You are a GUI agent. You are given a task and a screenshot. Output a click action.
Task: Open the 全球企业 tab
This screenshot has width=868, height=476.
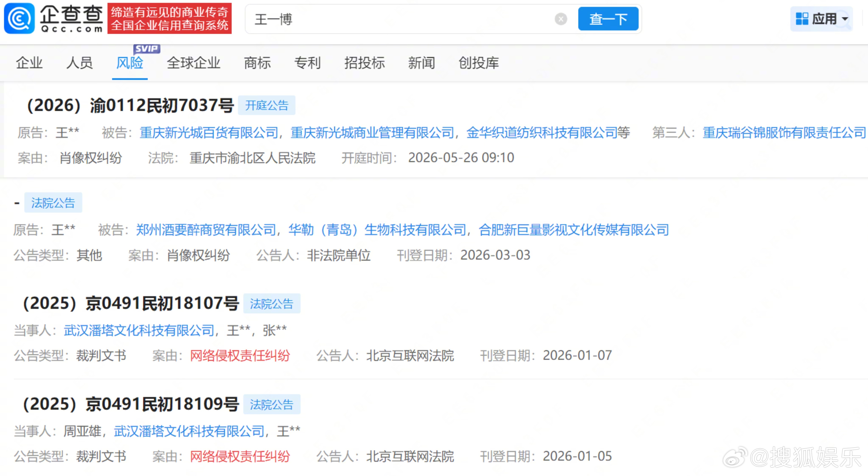tap(193, 63)
